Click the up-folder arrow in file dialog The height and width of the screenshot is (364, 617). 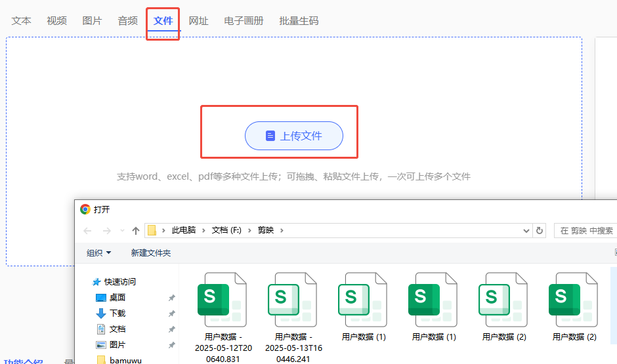[x=136, y=231]
